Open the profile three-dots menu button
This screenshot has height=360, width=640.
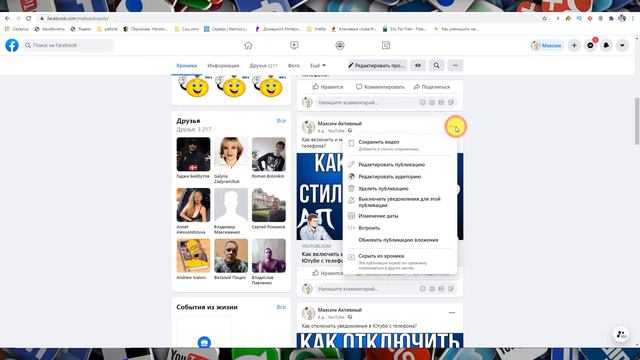coord(455,65)
